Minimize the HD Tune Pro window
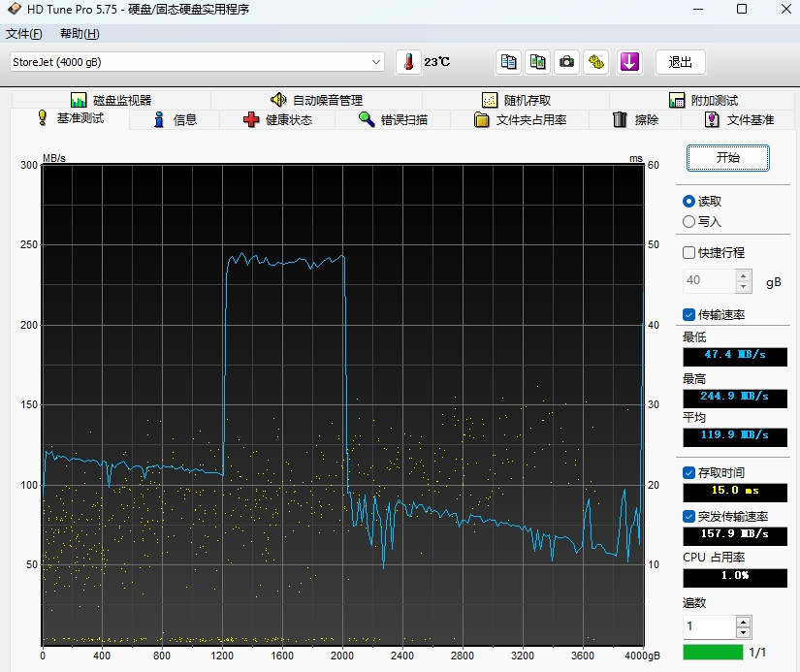The width and height of the screenshot is (800, 672). (x=698, y=9)
